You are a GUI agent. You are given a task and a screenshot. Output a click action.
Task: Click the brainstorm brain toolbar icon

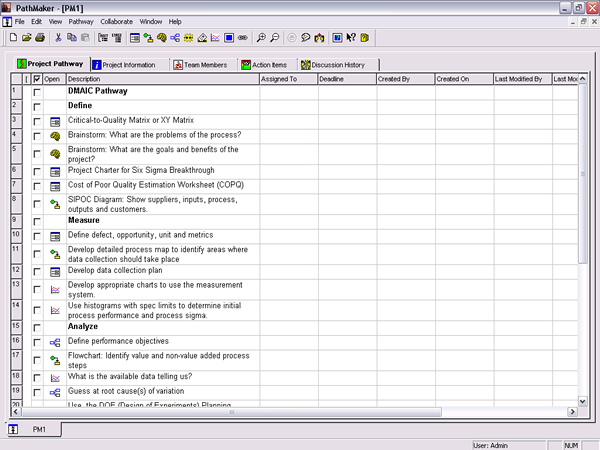click(x=161, y=38)
